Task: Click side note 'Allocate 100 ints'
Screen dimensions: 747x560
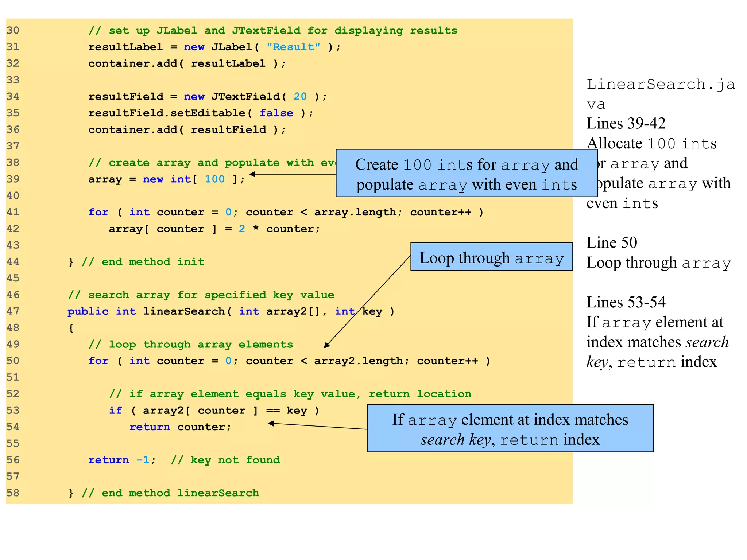Action: pos(651,143)
